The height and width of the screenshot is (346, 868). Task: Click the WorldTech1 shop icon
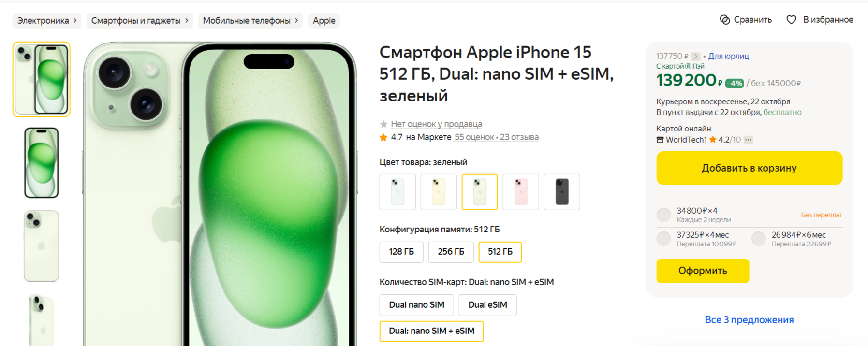pos(660,140)
